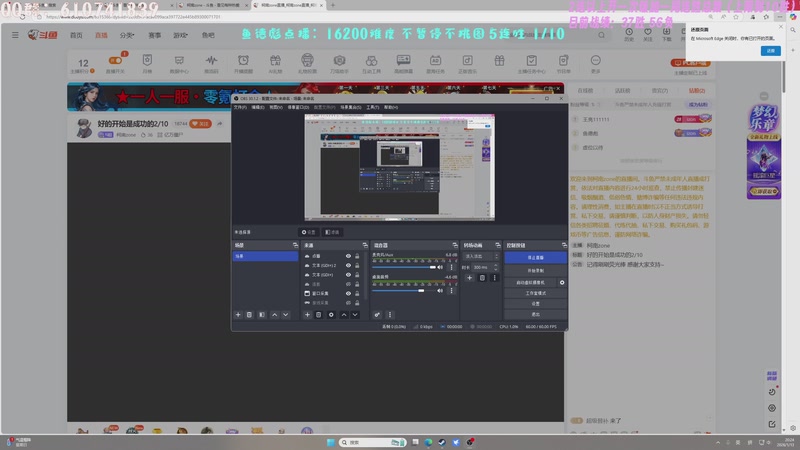800x450 pixels.
Task: Open Douyu interactive tools icon
Action: click(371, 63)
